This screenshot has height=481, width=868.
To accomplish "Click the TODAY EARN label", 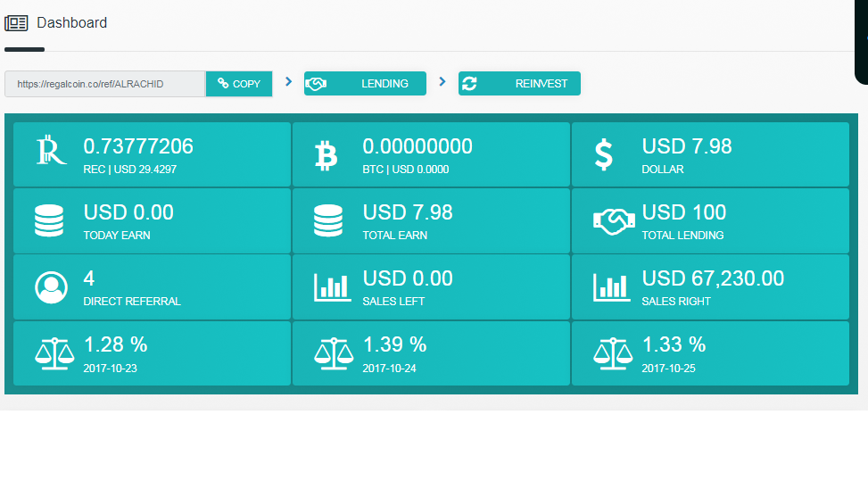I will [117, 236].
